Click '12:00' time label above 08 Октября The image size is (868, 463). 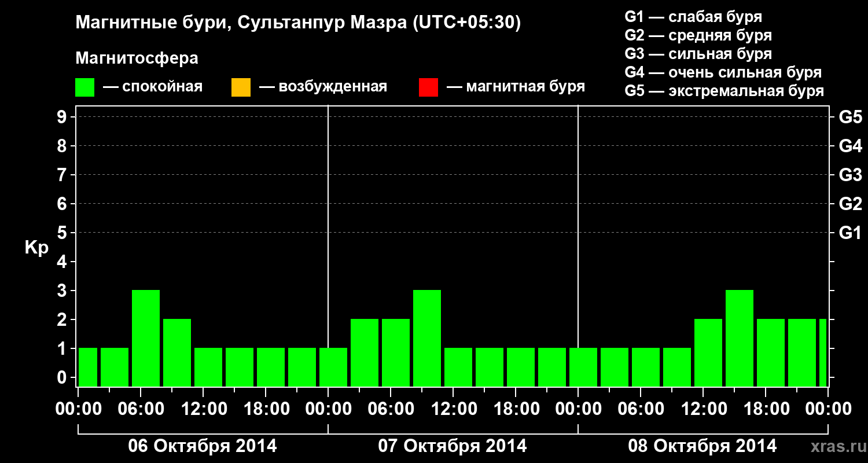click(x=703, y=409)
